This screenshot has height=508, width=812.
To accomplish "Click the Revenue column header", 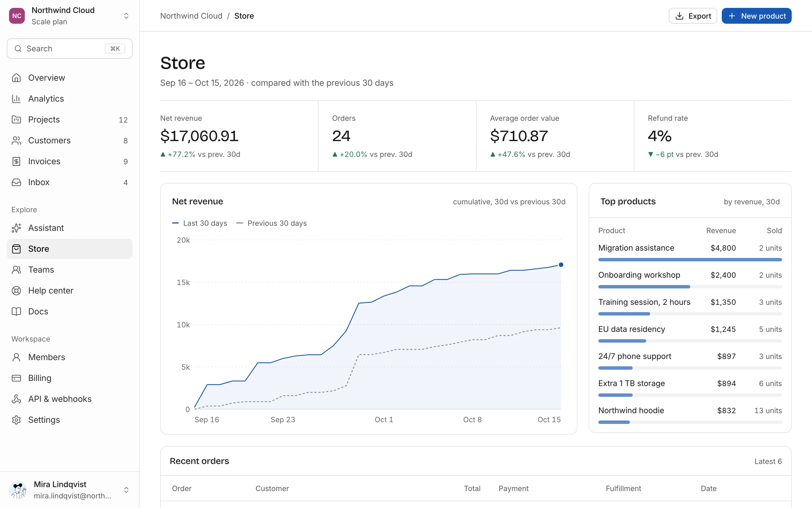I will pyautogui.click(x=721, y=231).
